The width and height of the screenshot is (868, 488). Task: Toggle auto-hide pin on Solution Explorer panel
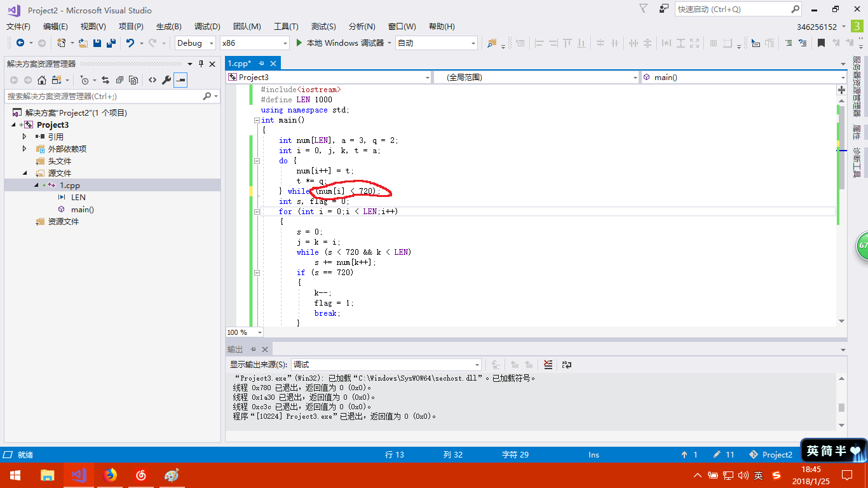pyautogui.click(x=201, y=64)
